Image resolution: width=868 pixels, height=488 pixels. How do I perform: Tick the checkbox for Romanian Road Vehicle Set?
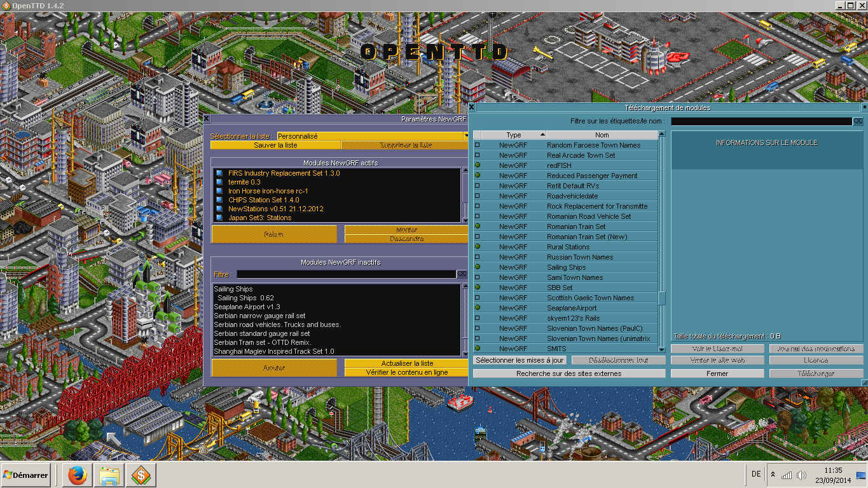point(478,216)
